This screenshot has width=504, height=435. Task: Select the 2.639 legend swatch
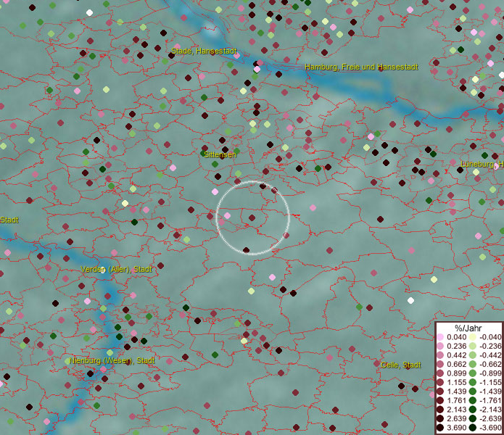point(440,418)
